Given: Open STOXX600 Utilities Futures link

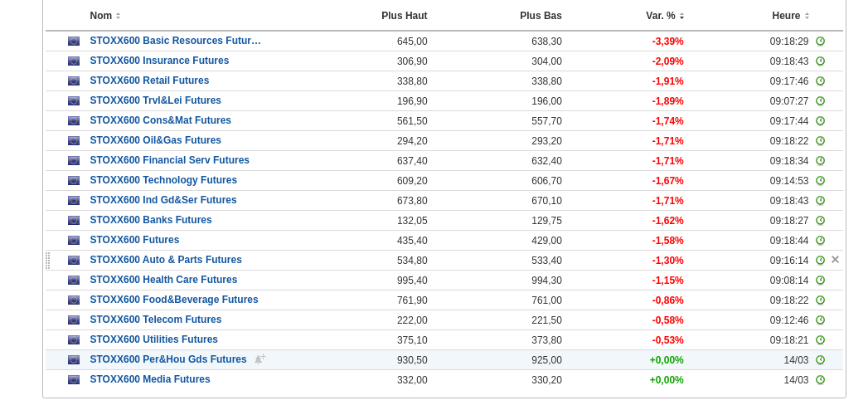Looking at the screenshot, I should (x=153, y=339).
